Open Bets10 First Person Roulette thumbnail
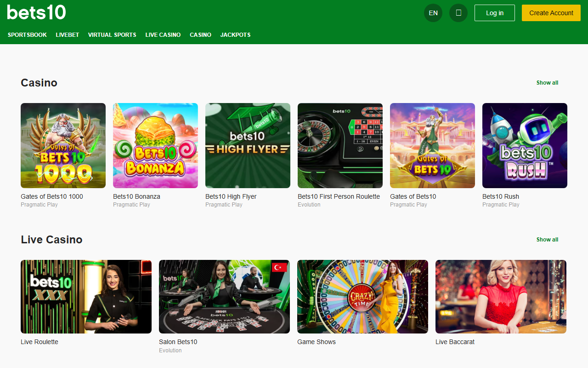The width and height of the screenshot is (588, 368). (x=340, y=145)
